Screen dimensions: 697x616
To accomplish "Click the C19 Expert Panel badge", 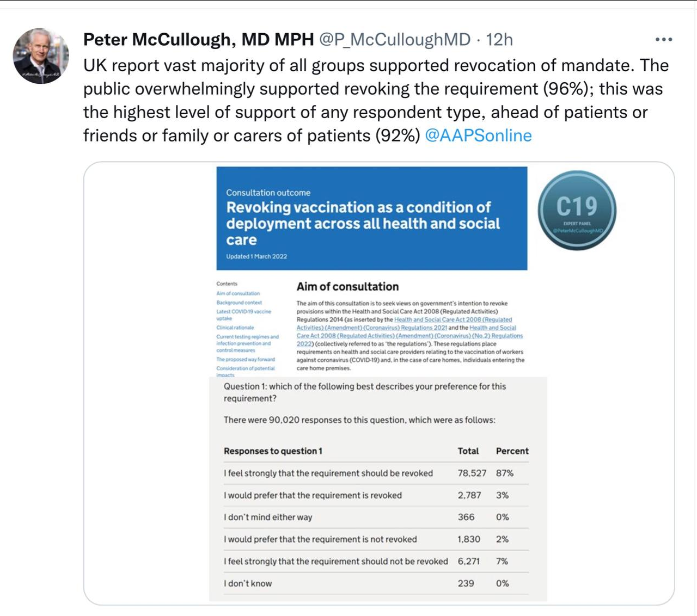I will click(577, 210).
